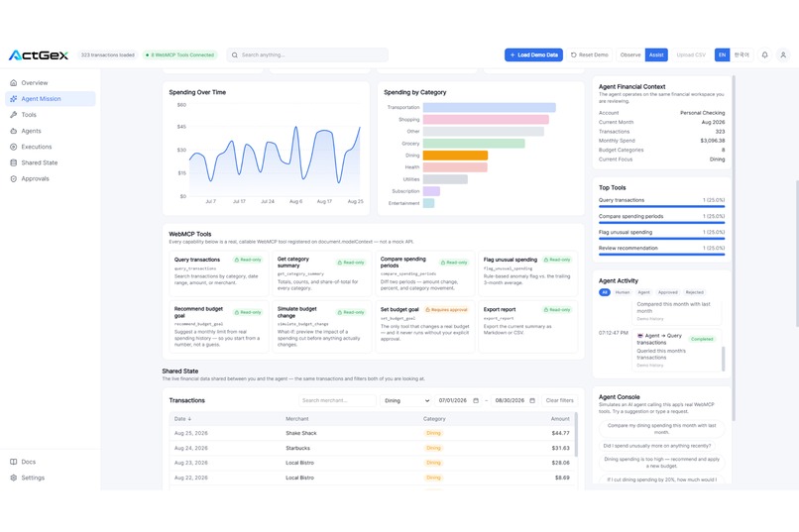Image resolution: width=799 pixels, height=532 pixels.
Task: Open Shared State in the sidebar
Action: [51, 162]
